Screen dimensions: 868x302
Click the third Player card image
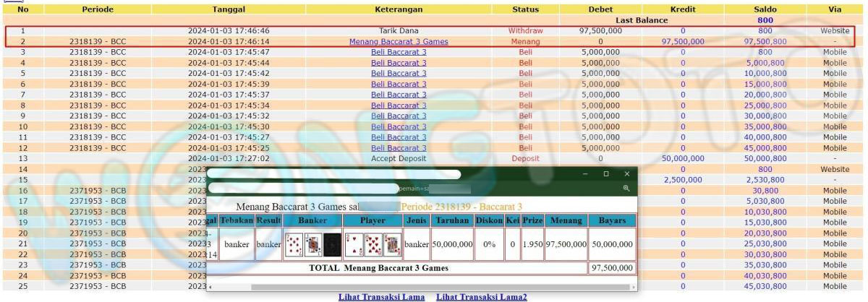(392, 244)
